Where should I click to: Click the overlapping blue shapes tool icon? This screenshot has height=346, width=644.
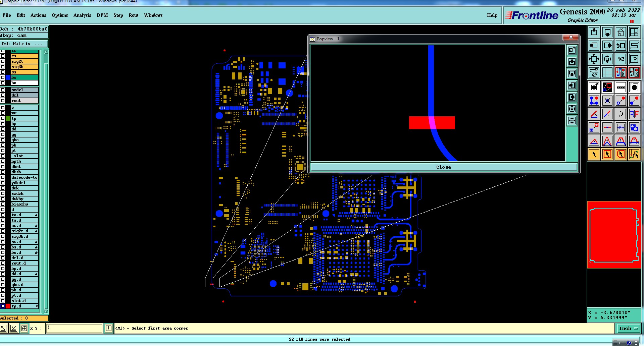634,127
